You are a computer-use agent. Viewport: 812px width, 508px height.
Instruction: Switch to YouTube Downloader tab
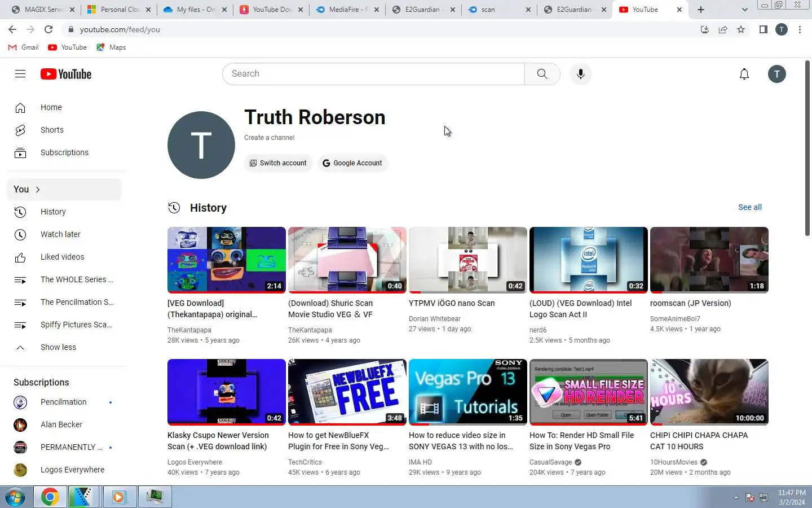(x=271, y=10)
